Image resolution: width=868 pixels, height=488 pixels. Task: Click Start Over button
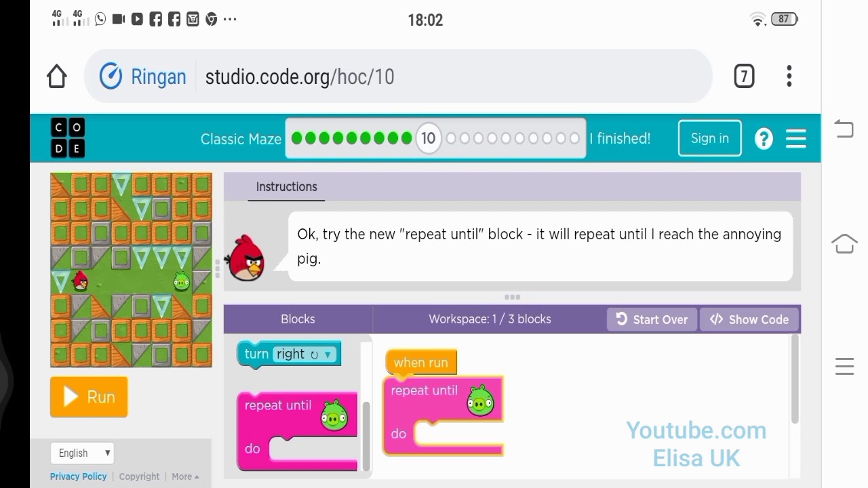652,319
